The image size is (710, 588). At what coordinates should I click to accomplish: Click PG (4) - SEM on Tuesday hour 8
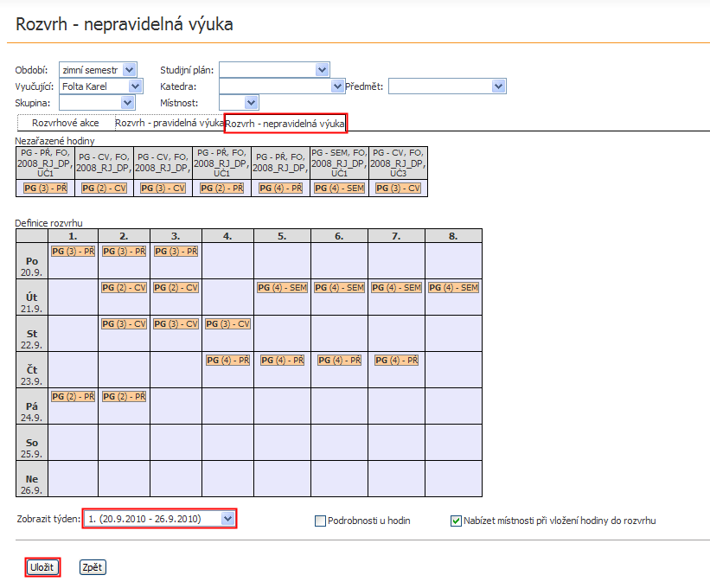[x=454, y=287]
